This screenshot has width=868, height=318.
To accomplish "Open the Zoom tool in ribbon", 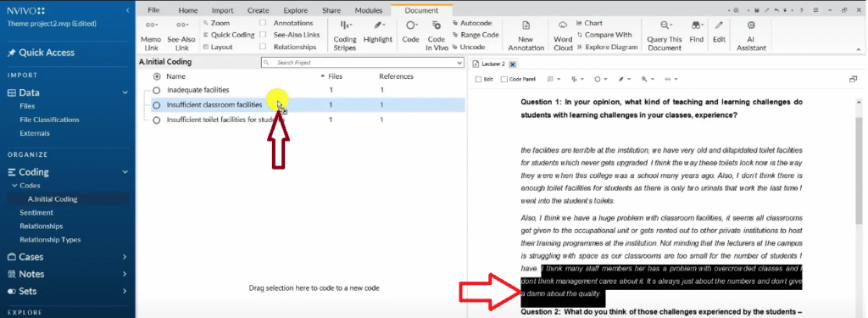I will click(216, 23).
